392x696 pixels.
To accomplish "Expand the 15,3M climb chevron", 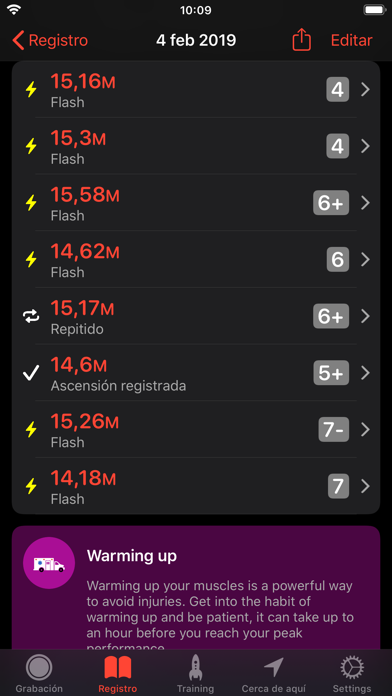I will coord(365,146).
